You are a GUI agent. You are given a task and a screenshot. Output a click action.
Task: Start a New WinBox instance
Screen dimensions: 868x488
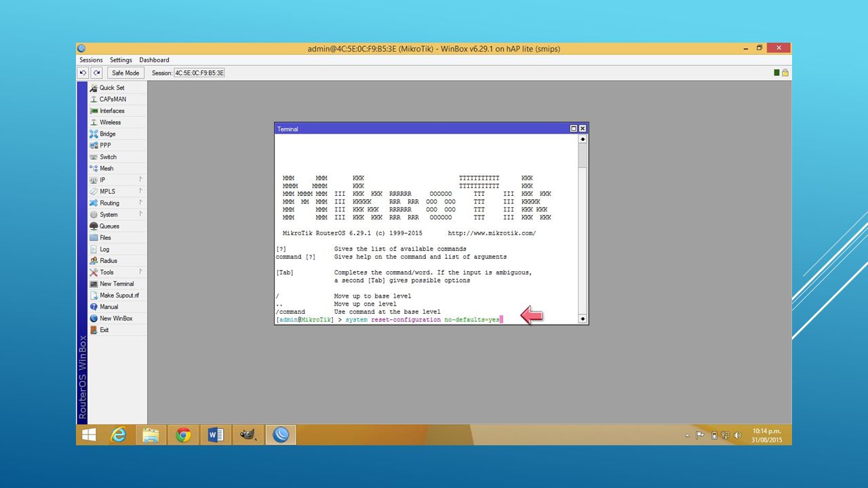click(117, 318)
